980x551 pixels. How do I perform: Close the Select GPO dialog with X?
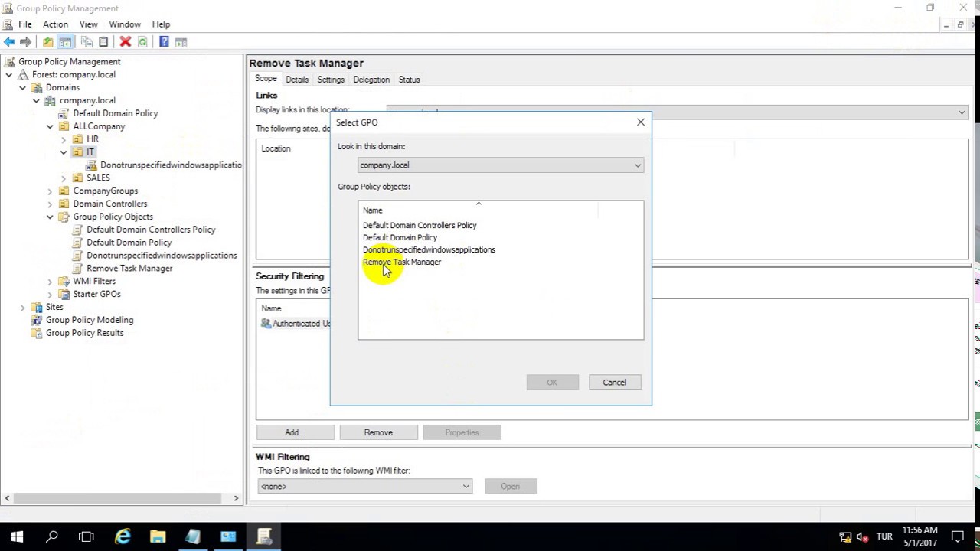[641, 122]
